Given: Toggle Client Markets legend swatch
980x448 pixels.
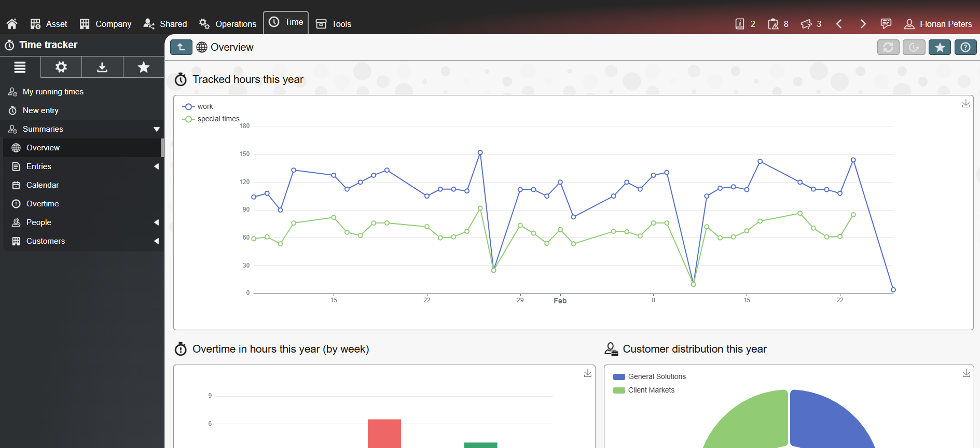Looking at the screenshot, I should click(x=619, y=390).
